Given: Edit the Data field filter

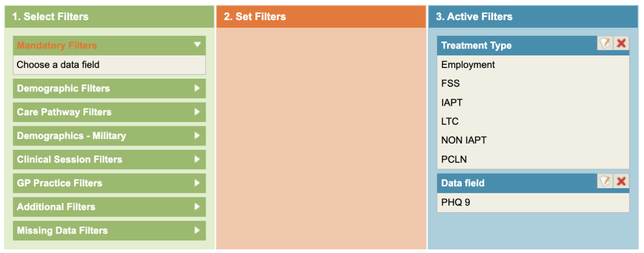Looking at the screenshot, I should click(605, 181).
